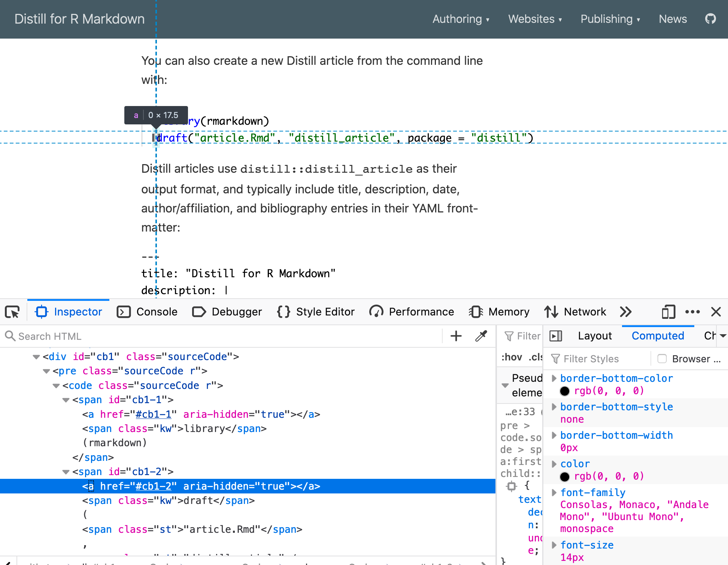The image size is (728, 565).
Task: Click the color property black swatch
Action: (564, 477)
